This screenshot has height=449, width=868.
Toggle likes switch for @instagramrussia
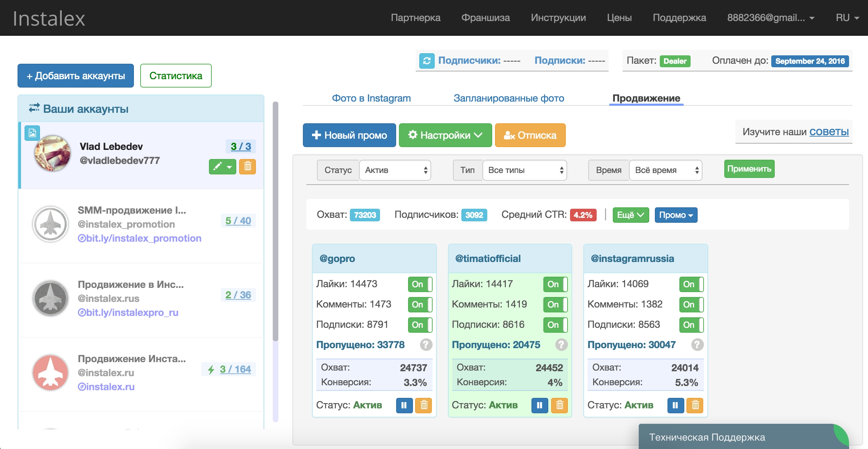point(691,284)
